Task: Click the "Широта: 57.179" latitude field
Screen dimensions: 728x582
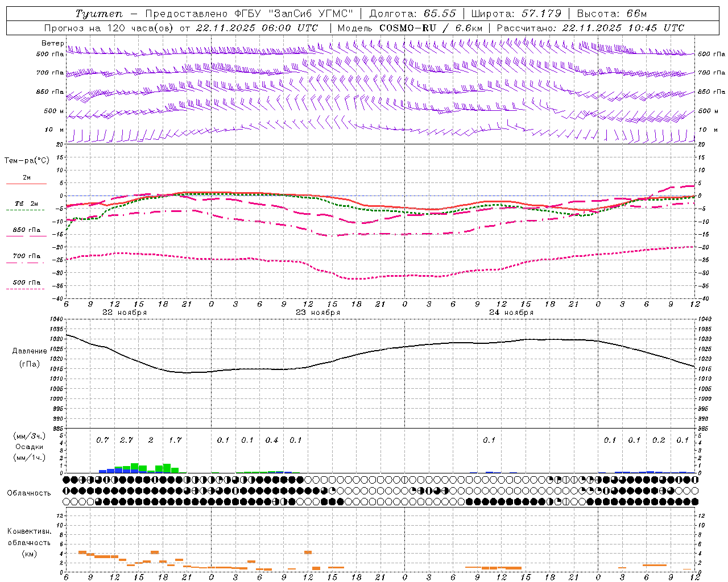Action: (x=516, y=14)
